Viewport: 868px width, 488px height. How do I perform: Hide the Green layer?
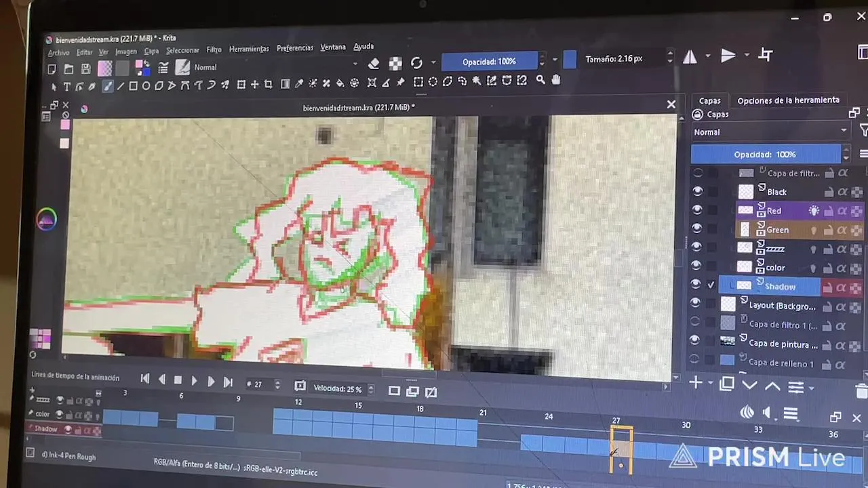click(x=697, y=228)
